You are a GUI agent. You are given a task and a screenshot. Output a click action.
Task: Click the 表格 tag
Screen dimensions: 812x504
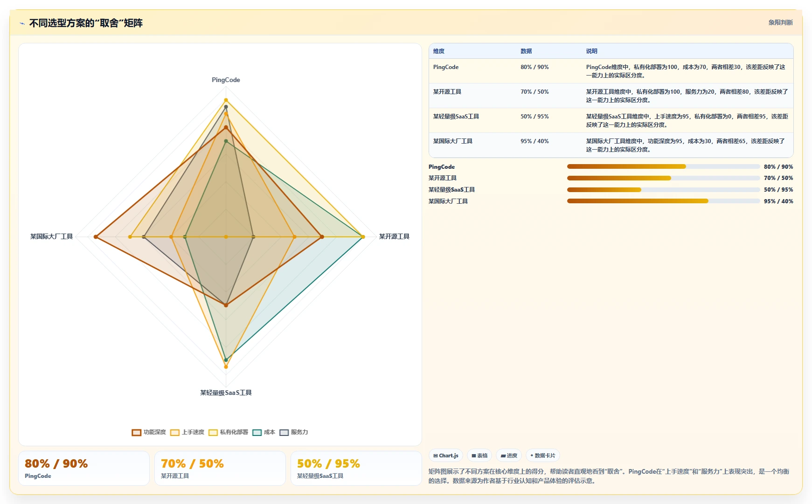(479, 456)
